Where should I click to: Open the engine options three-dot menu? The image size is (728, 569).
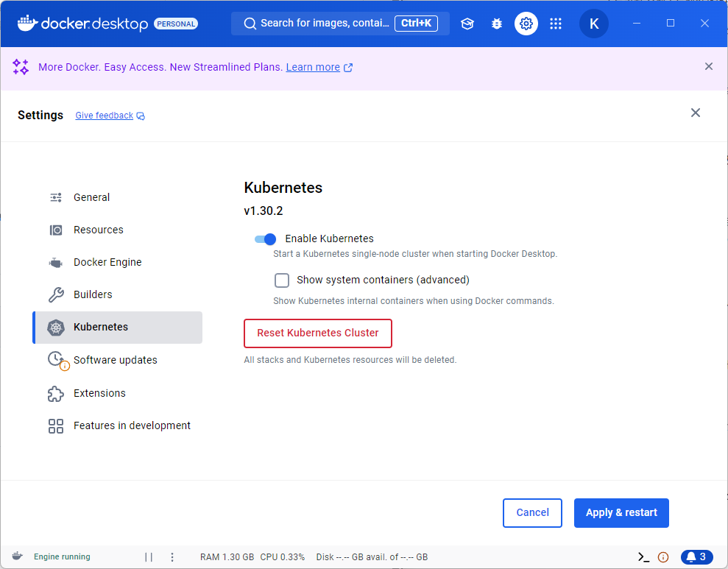(172, 557)
